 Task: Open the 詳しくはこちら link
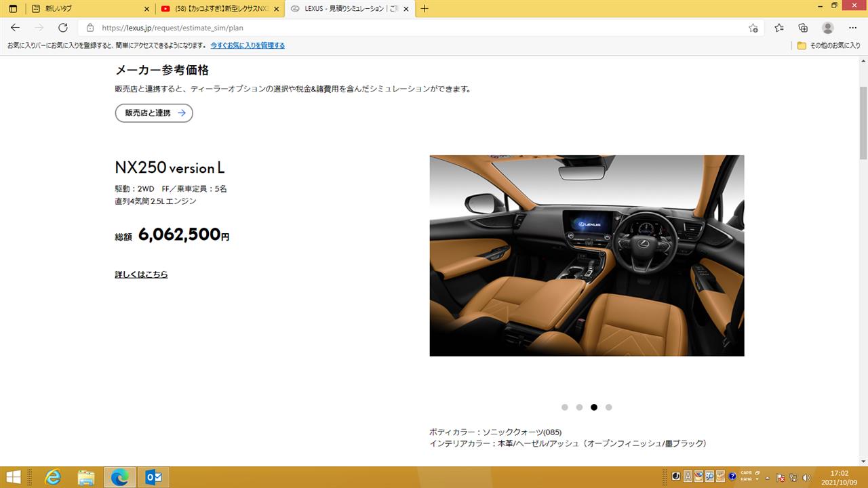click(x=141, y=274)
